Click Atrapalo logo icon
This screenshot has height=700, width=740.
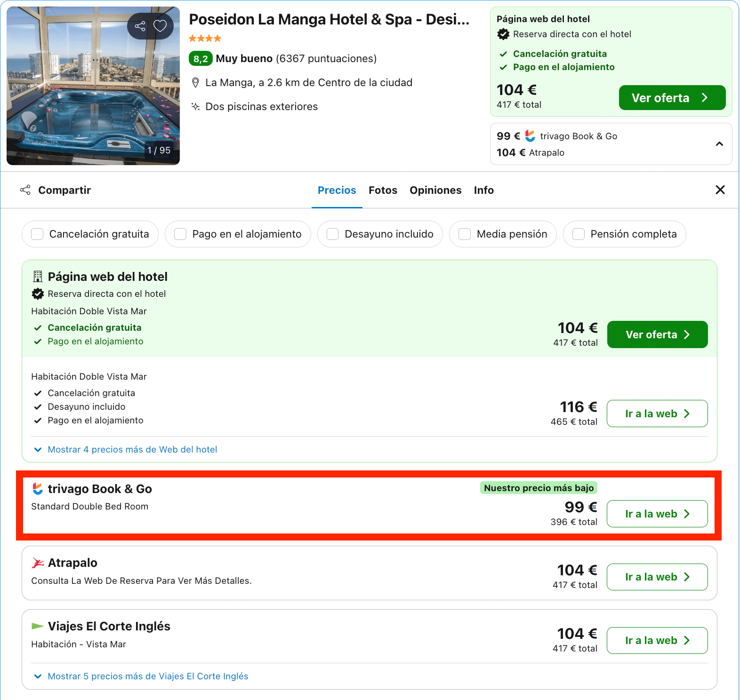point(38,563)
